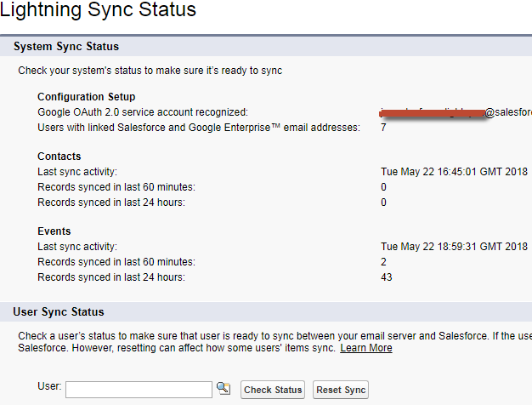532x405 pixels.
Task: Select the Events 60-minute synced value 2
Action: pos(383,261)
